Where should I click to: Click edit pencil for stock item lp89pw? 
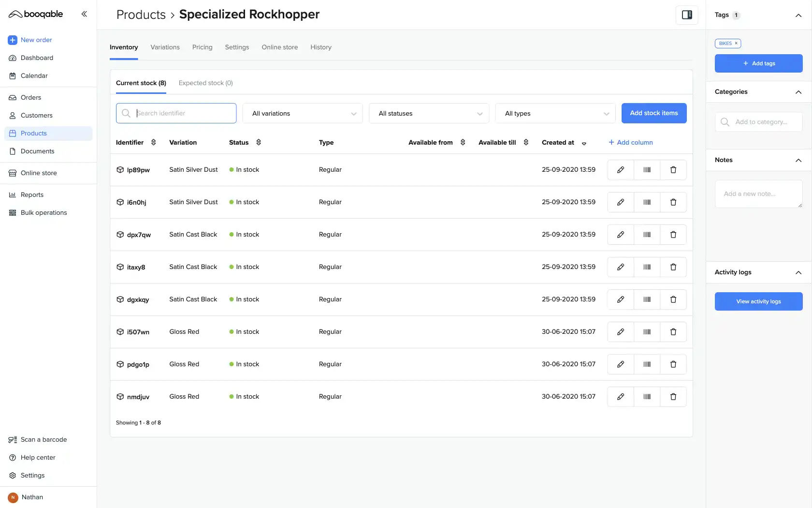[621, 170]
